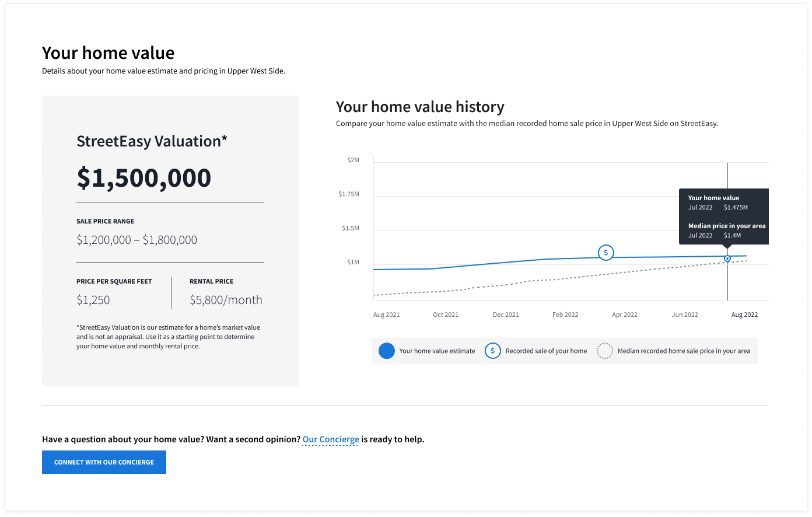Click the 'RENTAL PRICE' label
The image size is (812, 517).
tap(211, 281)
